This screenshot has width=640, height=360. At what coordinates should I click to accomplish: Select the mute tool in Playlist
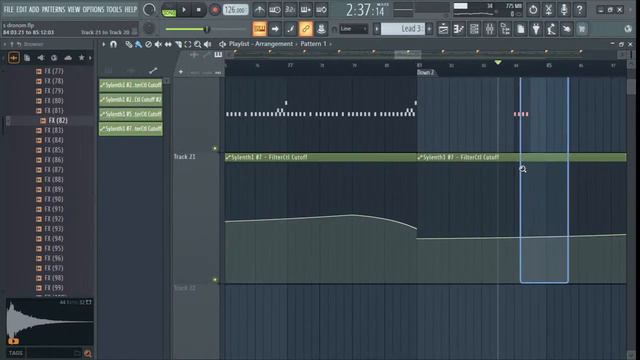coord(158,44)
